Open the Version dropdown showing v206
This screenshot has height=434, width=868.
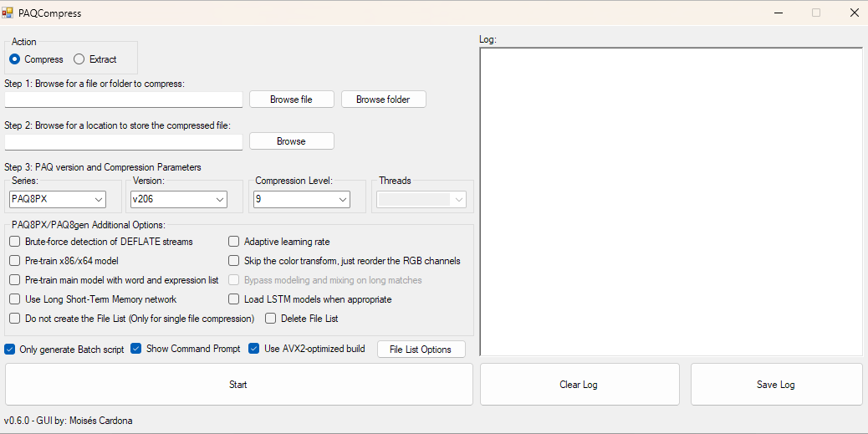[x=179, y=199]
